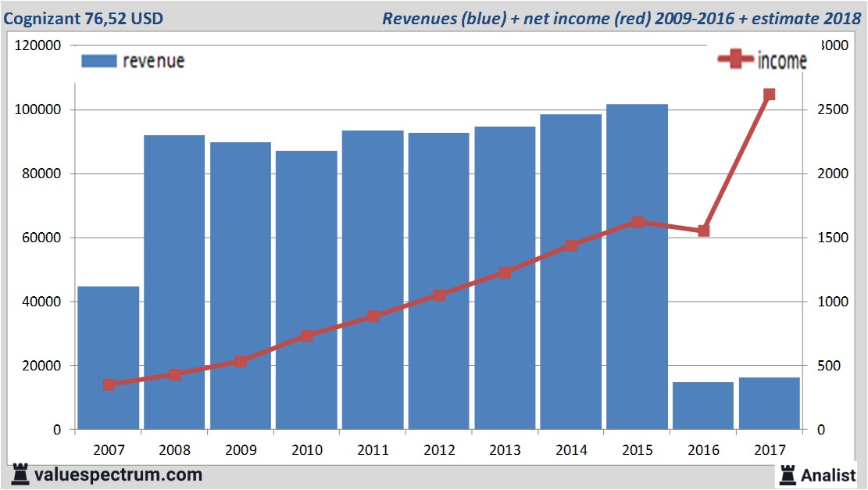Click the 2016 income data point

pos(704,231)
